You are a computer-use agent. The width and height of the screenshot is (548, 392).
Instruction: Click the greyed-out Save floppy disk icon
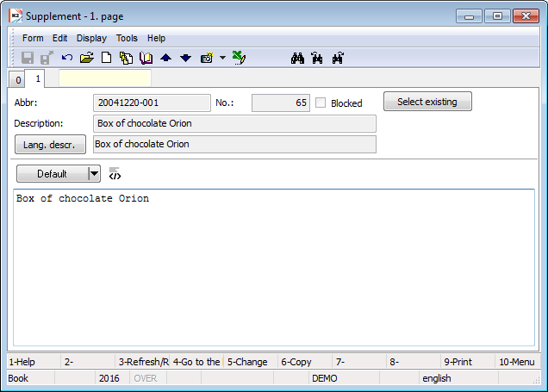coord(28,58)
